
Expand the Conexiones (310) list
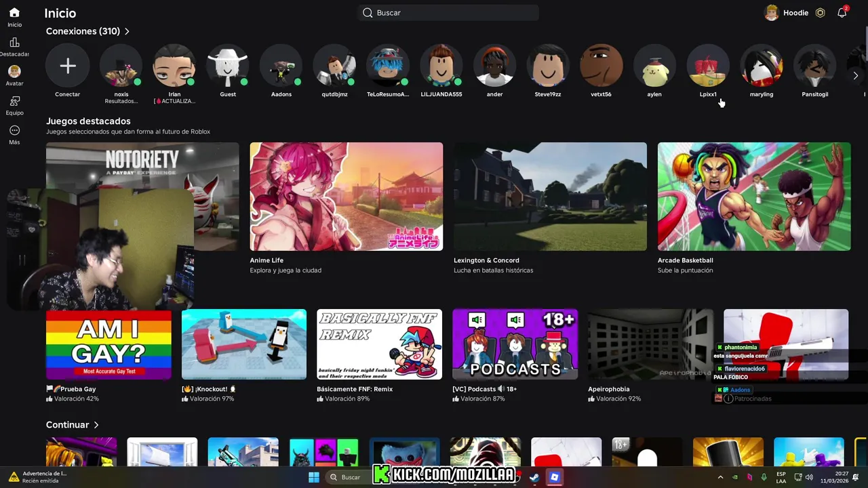tap(87, 31)
